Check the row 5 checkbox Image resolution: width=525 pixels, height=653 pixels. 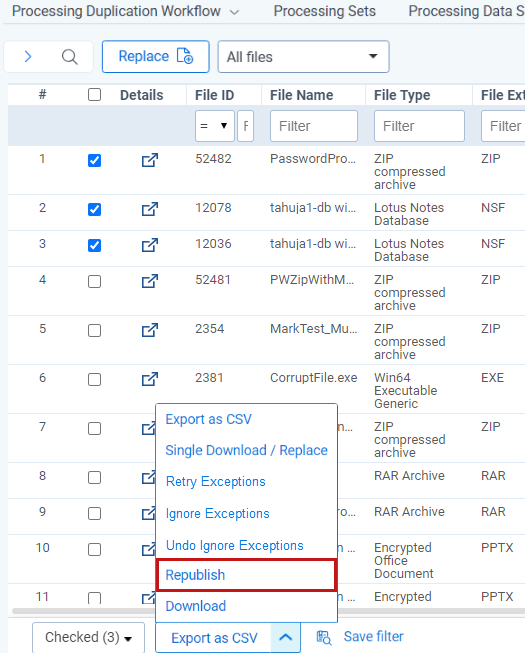click(x=95, y=330)
